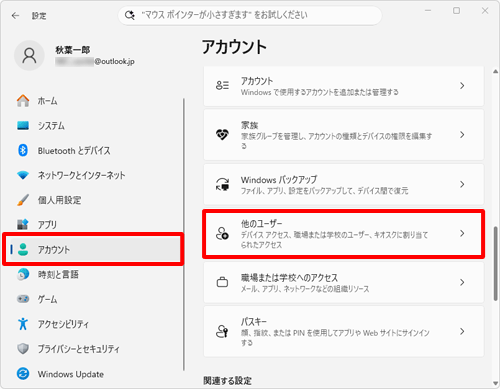The image size is (500, 389).
Task: Click the network Wi-Fi icon
Action: (23, 175)
